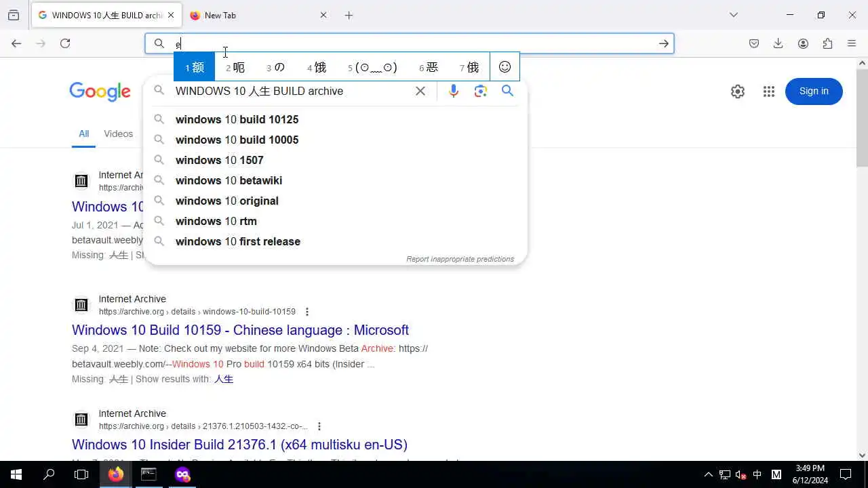
Task: Start Google voice search microphone
Action: pyautogui.click(x=454, y=91)
